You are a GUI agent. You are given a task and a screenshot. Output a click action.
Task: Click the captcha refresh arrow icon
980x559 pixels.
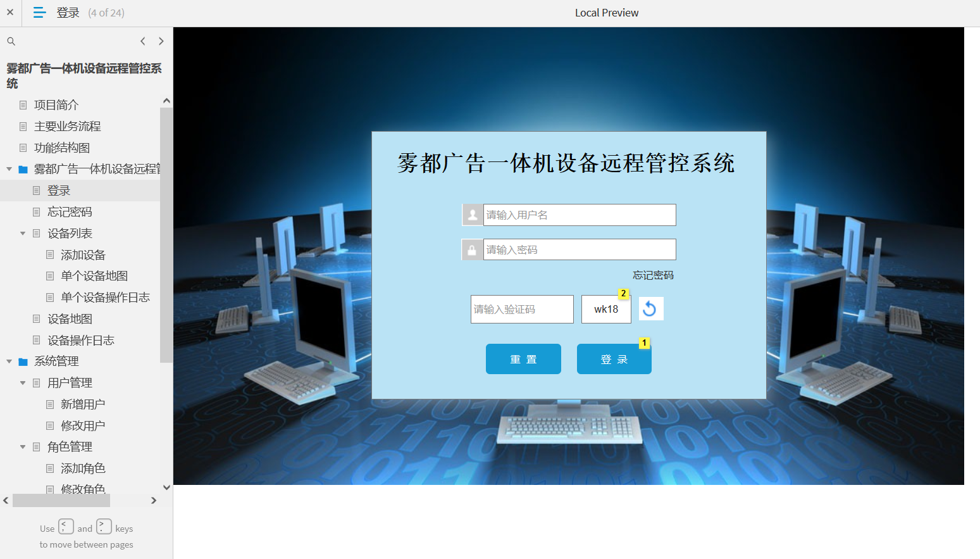coord(650,309)
